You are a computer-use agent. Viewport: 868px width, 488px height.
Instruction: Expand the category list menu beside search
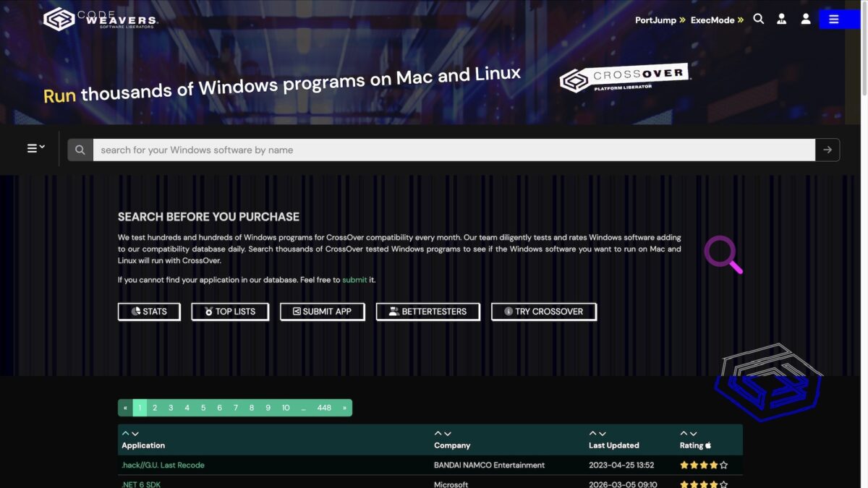(36, 148)
